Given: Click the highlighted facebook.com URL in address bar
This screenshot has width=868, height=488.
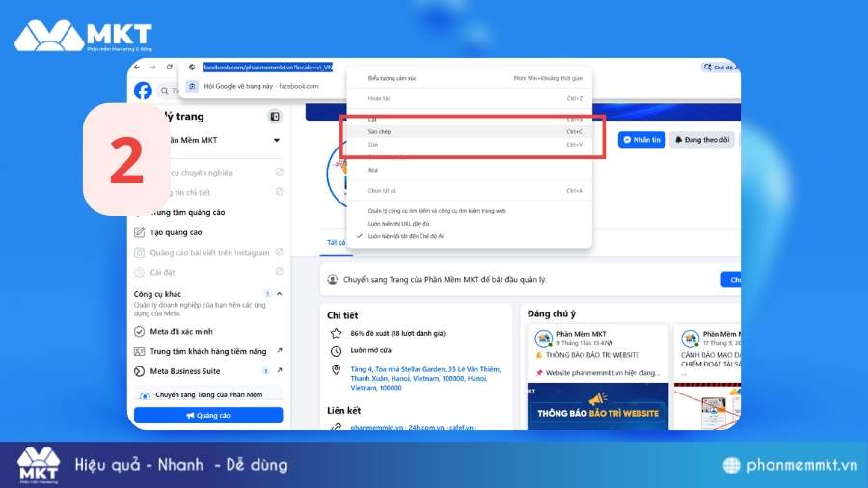Looking at the screenshot, I should coord(268,67).
